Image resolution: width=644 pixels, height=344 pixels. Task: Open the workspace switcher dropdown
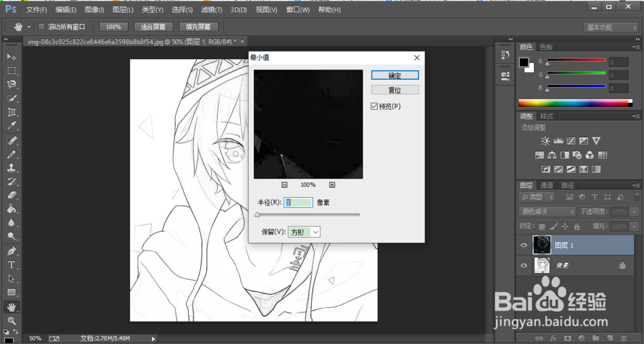click(611, 28)
